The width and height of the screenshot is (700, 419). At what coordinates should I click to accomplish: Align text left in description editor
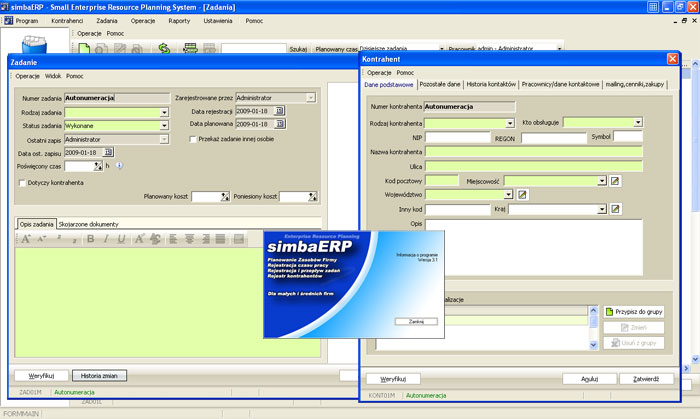[x=173, y=239]
